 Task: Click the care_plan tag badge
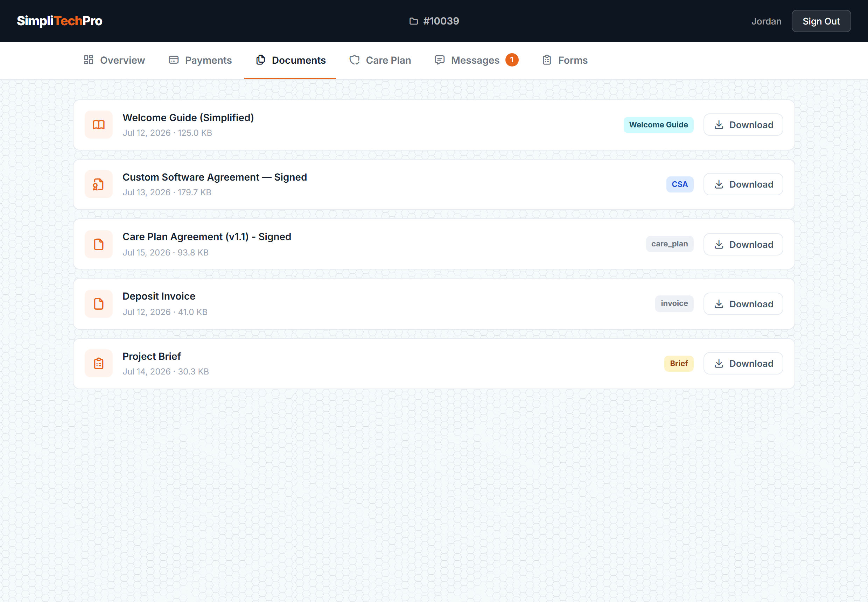point(670,244)
